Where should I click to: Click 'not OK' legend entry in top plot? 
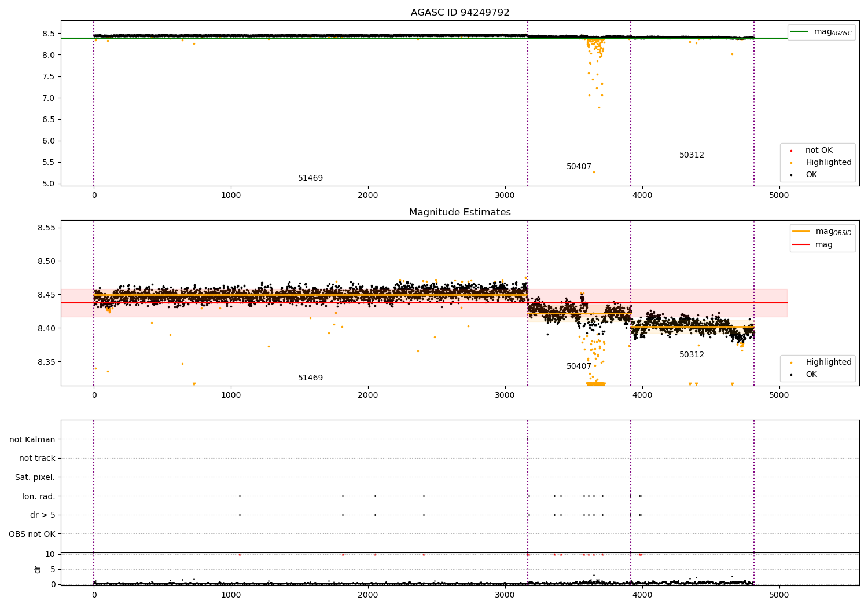pos(819,151)
